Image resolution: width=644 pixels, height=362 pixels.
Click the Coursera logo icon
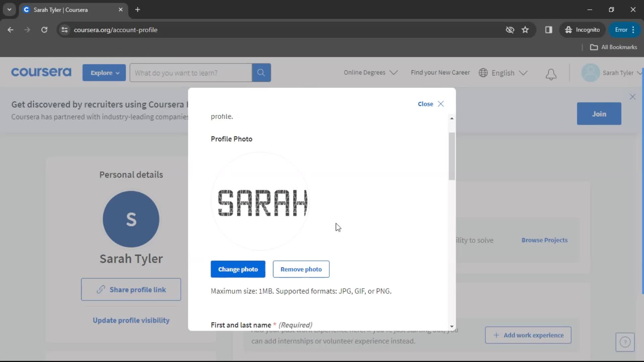point(41,72)
